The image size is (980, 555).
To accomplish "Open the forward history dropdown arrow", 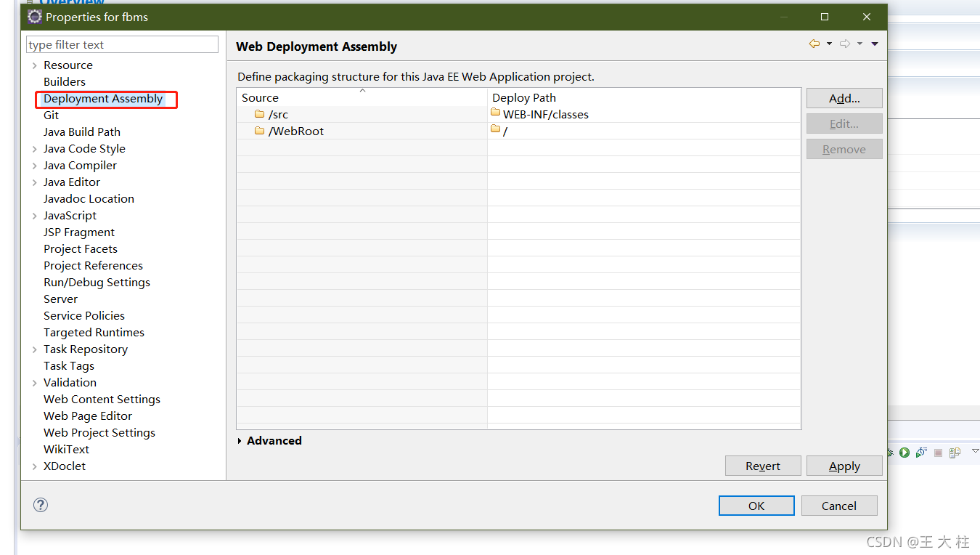I will pos(859,44).
